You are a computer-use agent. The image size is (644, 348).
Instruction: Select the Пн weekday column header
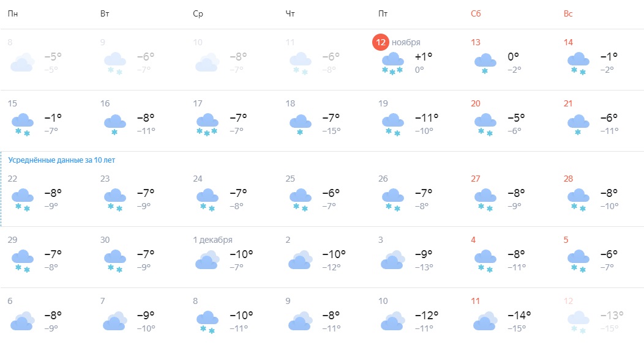13,13
